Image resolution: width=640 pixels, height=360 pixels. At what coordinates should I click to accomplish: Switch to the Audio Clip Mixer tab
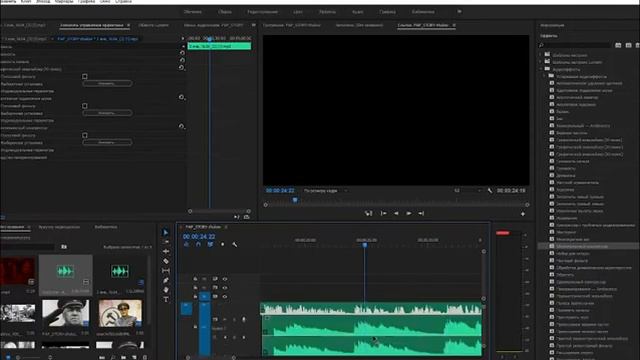213,25
